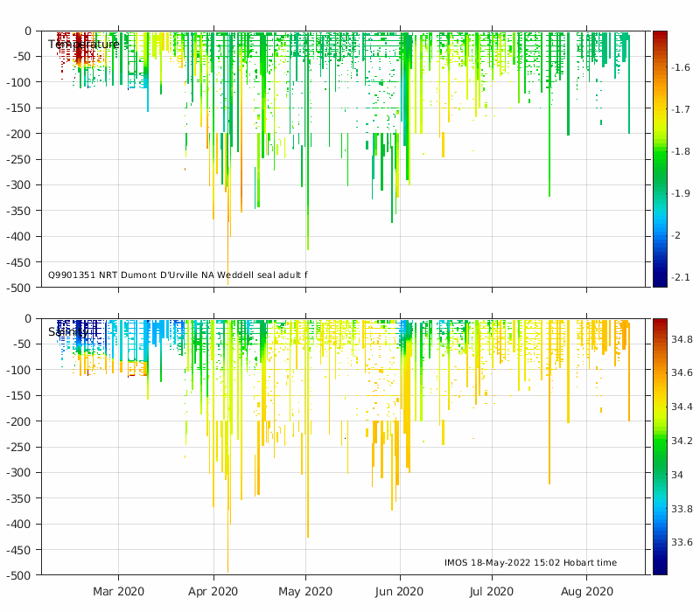Select the Mar 2020 x-axis label
This screenshot has width=700, height=612.
click(118, 592)
